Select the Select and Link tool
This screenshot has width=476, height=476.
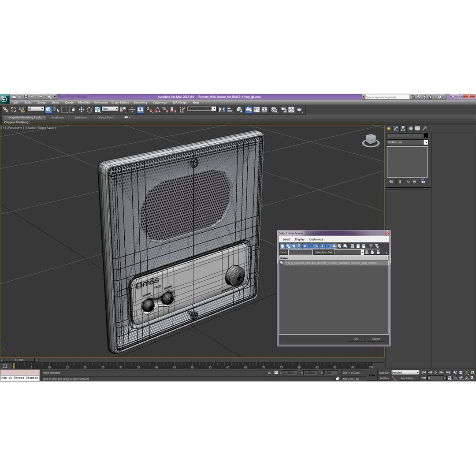point(5,110)
